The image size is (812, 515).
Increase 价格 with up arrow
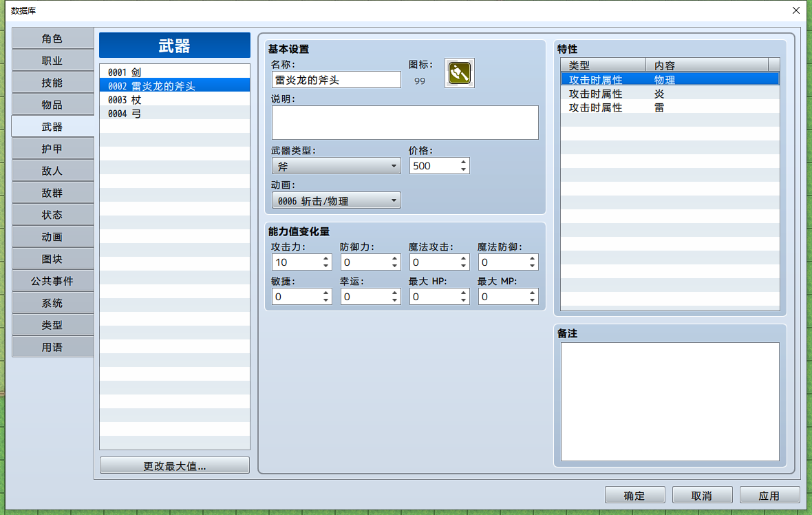464,162
